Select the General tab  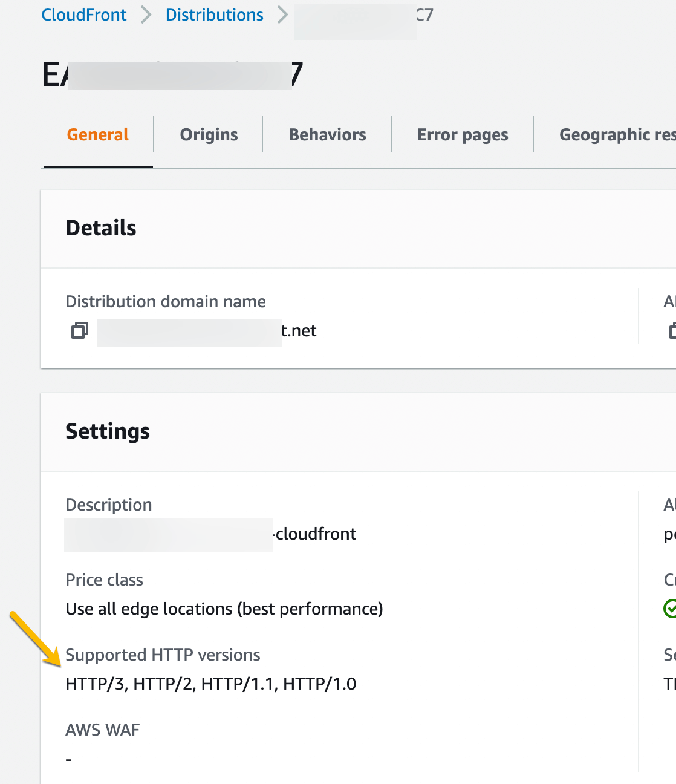97,134
